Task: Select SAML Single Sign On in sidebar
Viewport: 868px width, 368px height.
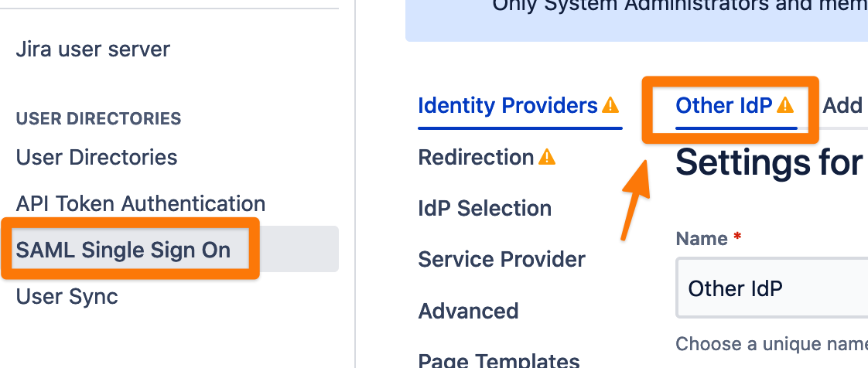Action: 123,250
